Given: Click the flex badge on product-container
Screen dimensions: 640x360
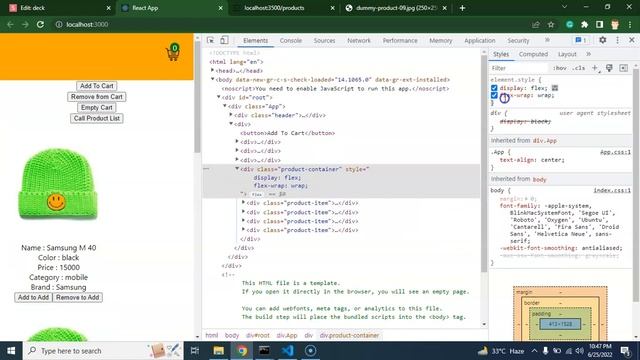Looking at the screenshot, I should click(x=257, y=194).
